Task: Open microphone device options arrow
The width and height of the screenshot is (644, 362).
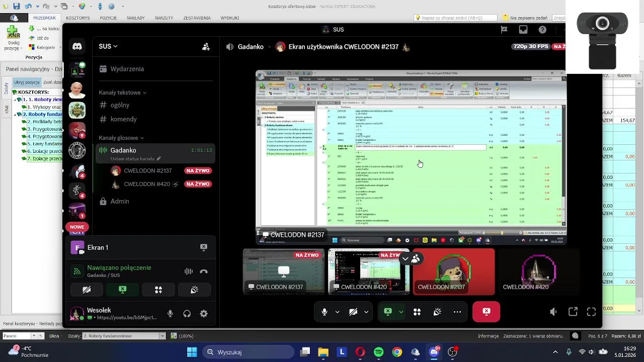Action: pyautogui.click(x=337, y=312)
